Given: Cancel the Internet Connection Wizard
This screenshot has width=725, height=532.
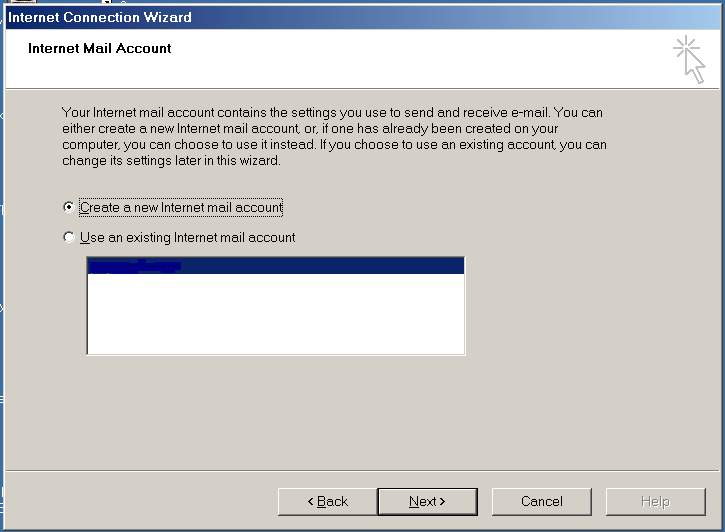Looking at the screenshot, I should point(541,501).
